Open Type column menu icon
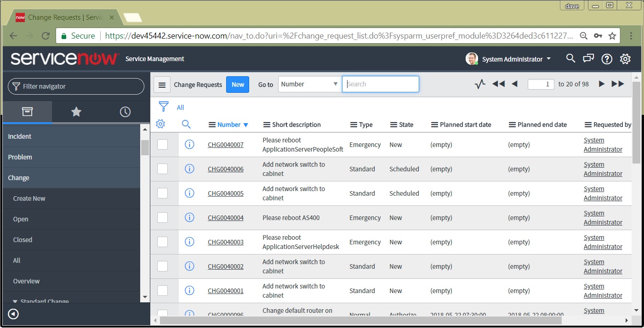 coord(353,124)
